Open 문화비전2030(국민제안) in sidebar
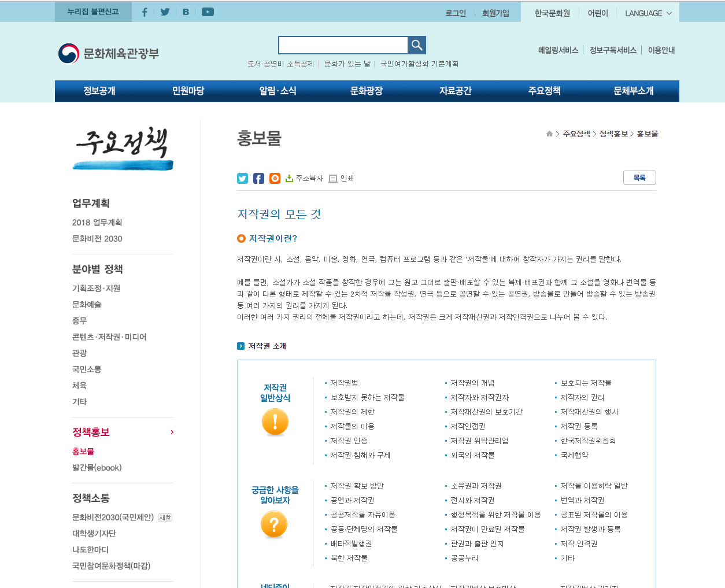Viewport: 725px width, 588px height. tap(113, 517)
